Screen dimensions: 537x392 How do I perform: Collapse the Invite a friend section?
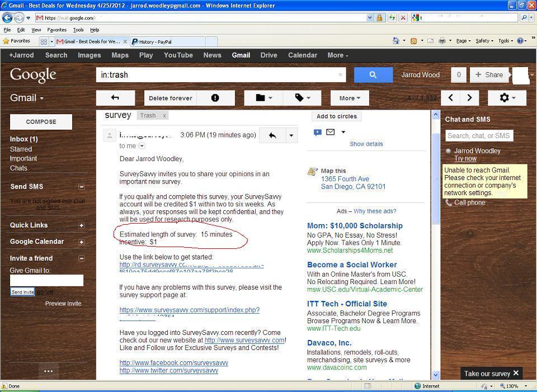click(82, 258)
